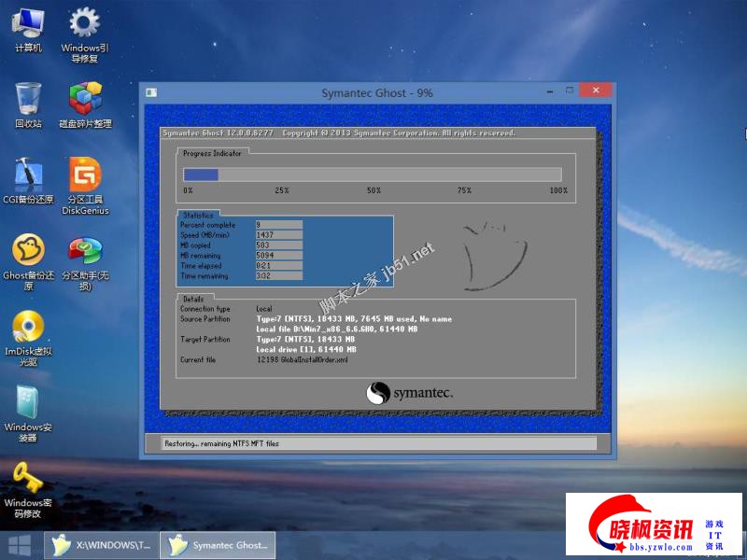The width and height of the screenshot is (747, 560).
Task: Click the Ghost window system menu icon
Action: [x=151, y=92]
